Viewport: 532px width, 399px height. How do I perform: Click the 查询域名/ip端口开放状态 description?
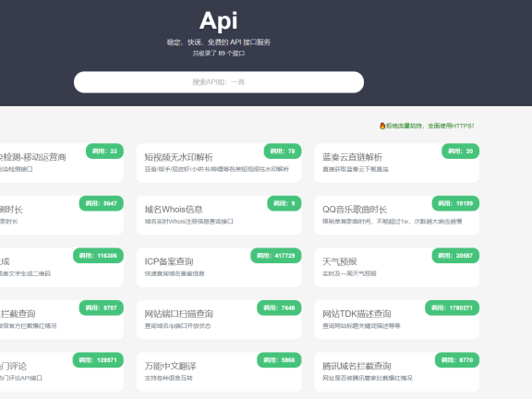177,326
